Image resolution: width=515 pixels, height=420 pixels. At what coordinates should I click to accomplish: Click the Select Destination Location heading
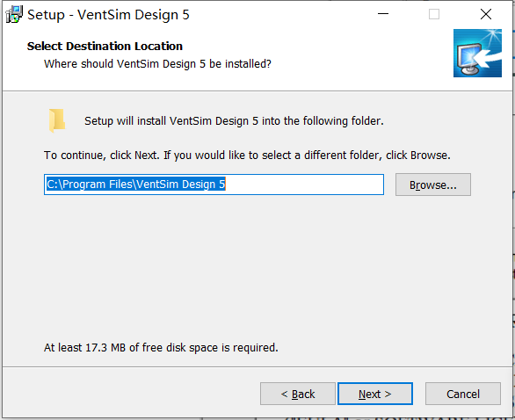click(105, 46)
